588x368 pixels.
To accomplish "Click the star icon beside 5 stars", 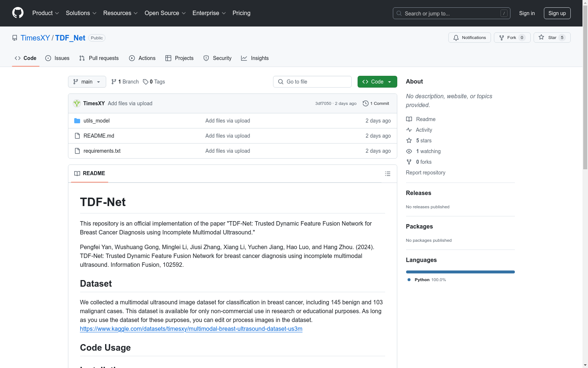I will pyautogui.click(x=409, y=141).
